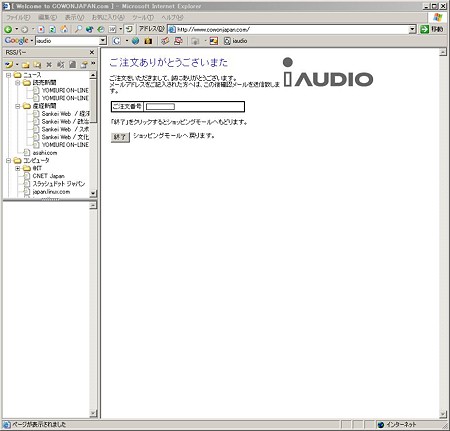The height and width of the screenshot is (431, 450).
Task: Click the page scrollbar down arrow at bottom right
Action: [443, 414]
